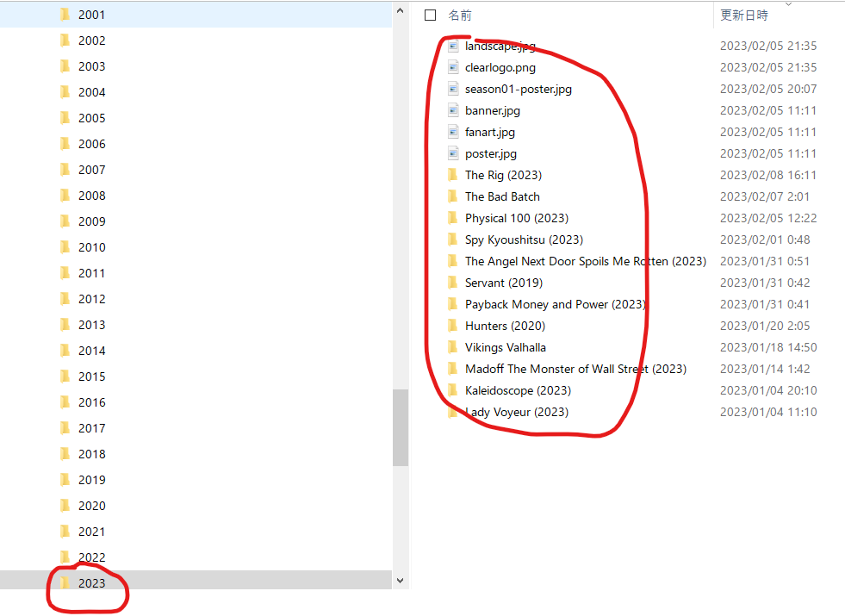Select the 2021 folder icon
This screenshot has height=616, width=845.
[65, 532]
